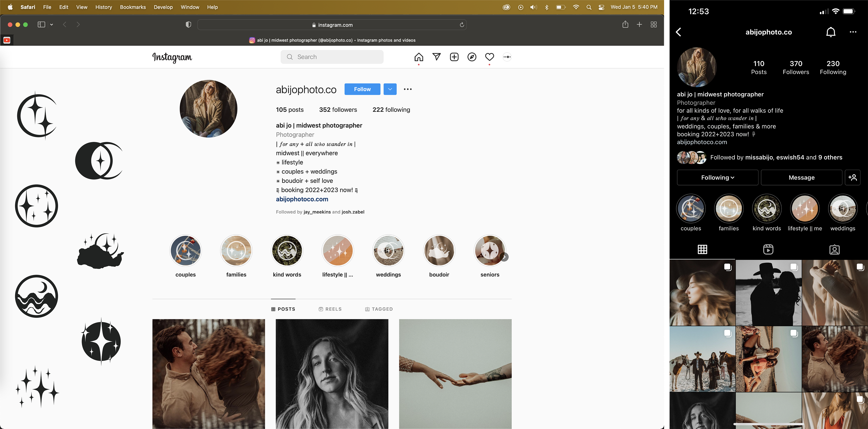Expand the suggested accounts dropdown next to Follow
The image size is (868, 429).
pos(390,89)
